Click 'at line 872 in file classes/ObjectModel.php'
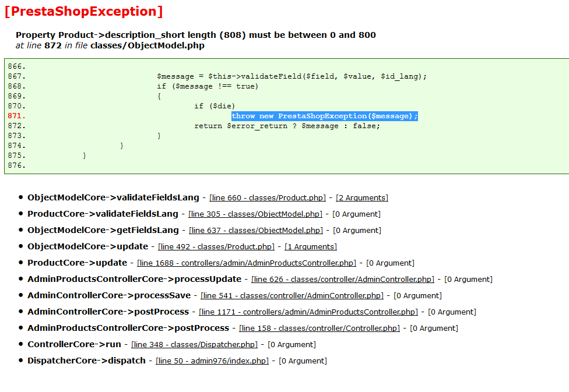This screenshot has width=569, height=392. 110,45
